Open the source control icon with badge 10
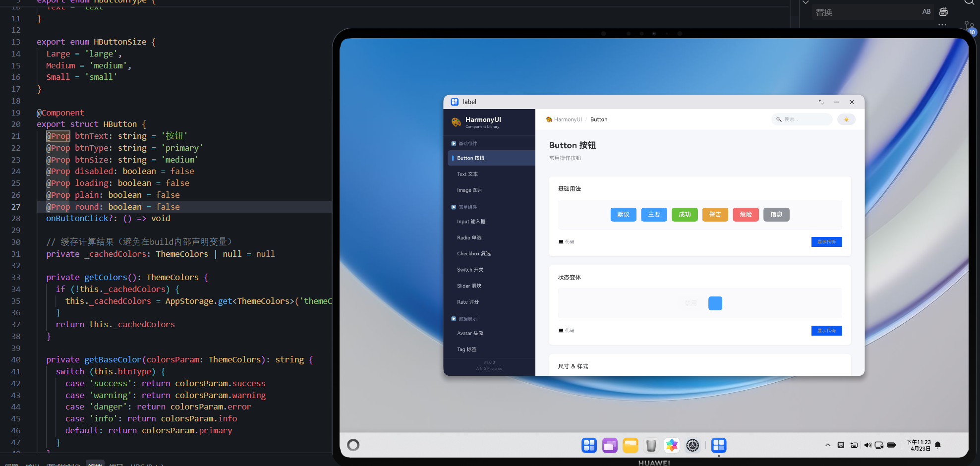Screen dimensions: 980x466 coord(970,28)
